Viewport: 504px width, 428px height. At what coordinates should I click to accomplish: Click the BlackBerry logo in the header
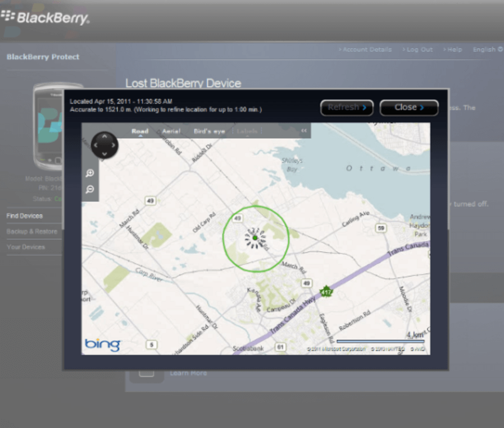pos(45,17)
